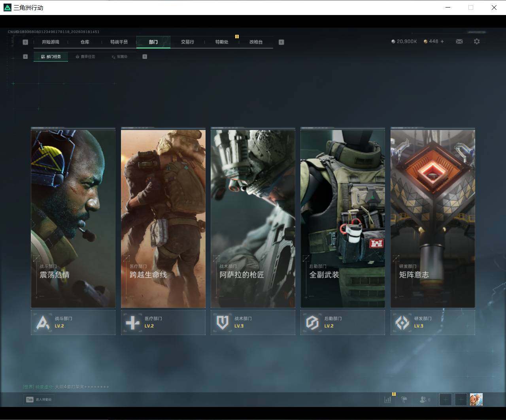Select the 研发部门 LV.3 level bar

point(433,322)
